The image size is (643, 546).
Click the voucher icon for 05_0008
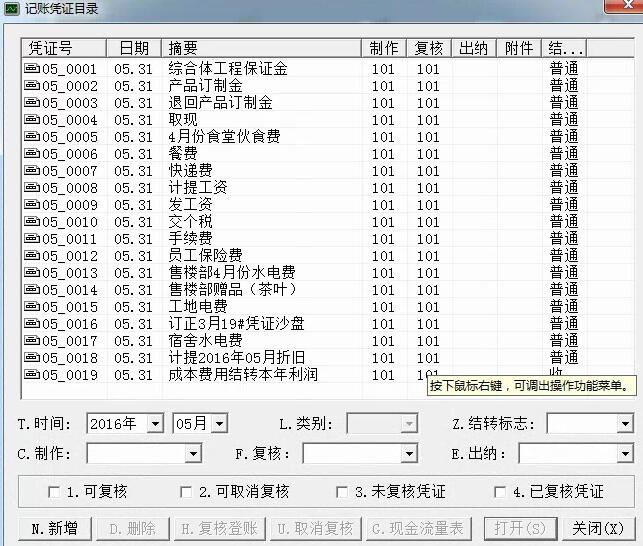click(32, 188)
